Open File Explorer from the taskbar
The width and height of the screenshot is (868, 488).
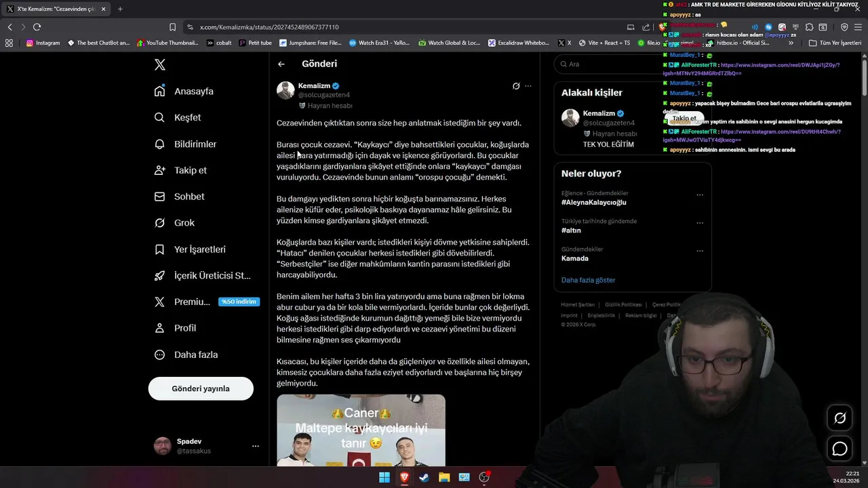click(444, 477)
